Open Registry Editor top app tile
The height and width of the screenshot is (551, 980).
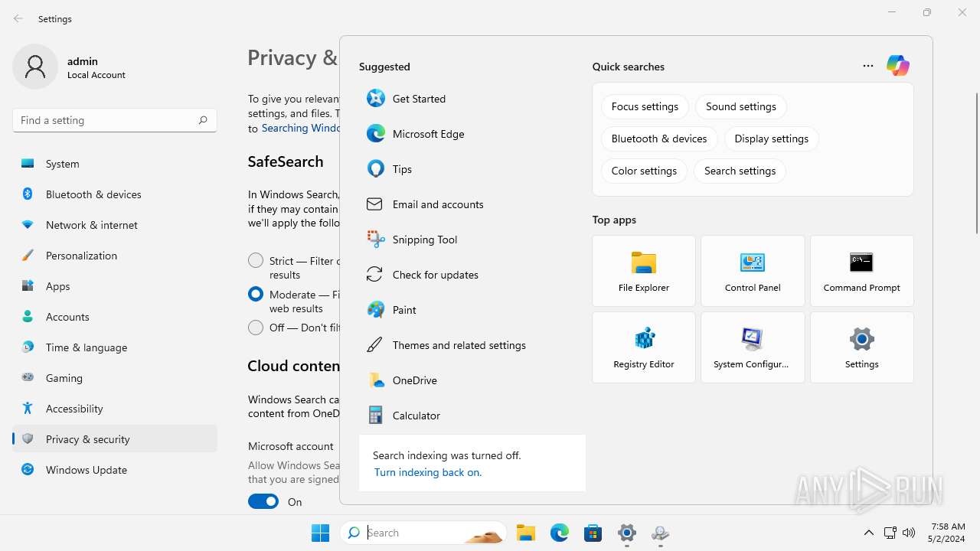[x=644, y=347]
